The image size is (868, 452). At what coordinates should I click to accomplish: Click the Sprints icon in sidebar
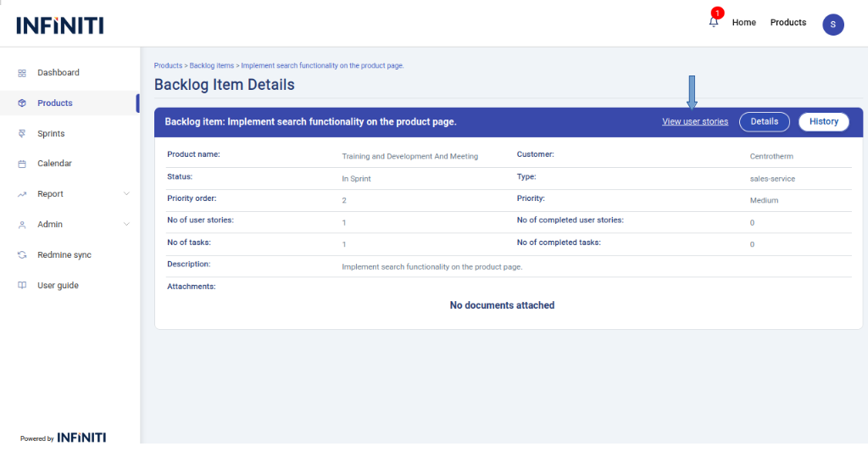click(x=22, y=134)
